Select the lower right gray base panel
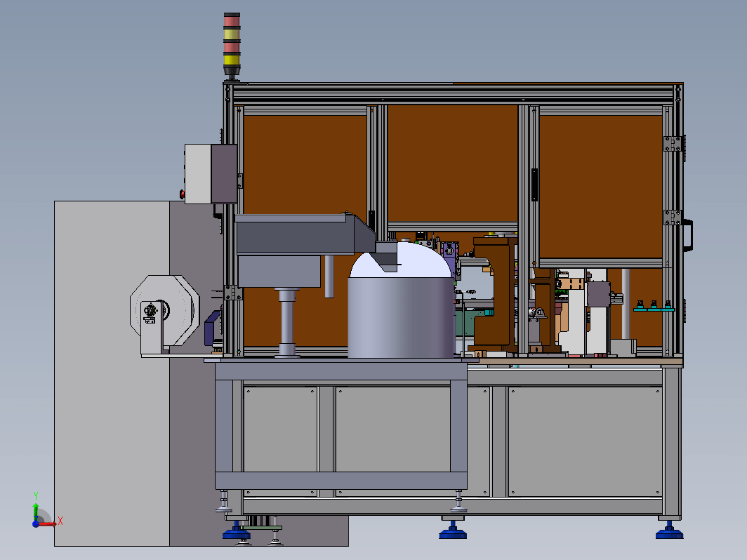This screenshot has height=560, width=747. click(586, 442)
